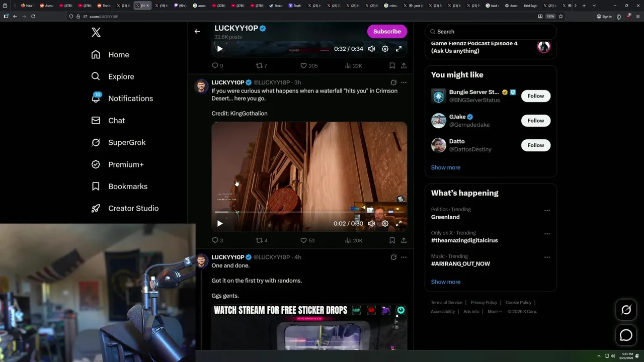View analytics showing 22K views

tap(353, 66)
